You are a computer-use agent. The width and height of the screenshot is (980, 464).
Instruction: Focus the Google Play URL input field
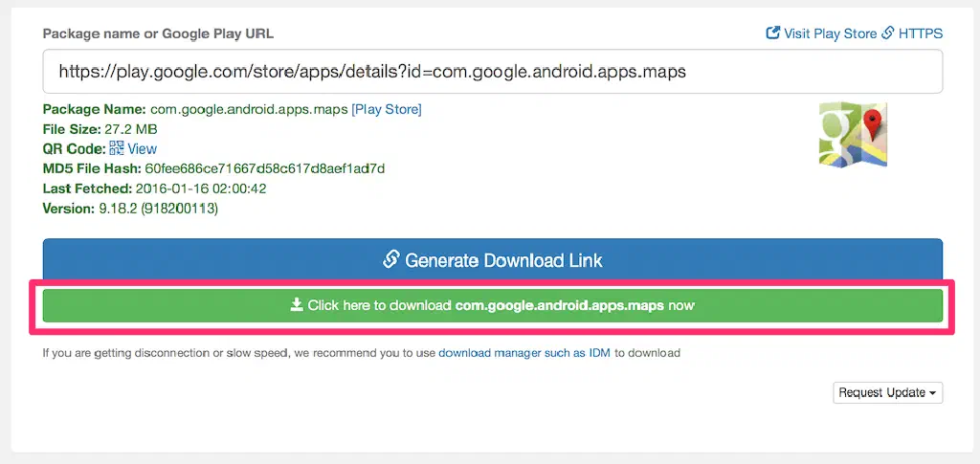tap(492, 72)
